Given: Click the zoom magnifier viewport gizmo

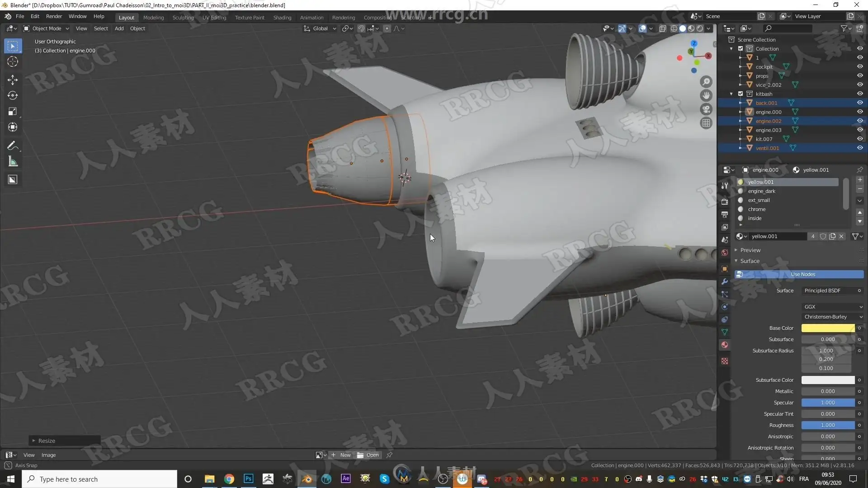Looking at the screenshot, I should 706,82.
